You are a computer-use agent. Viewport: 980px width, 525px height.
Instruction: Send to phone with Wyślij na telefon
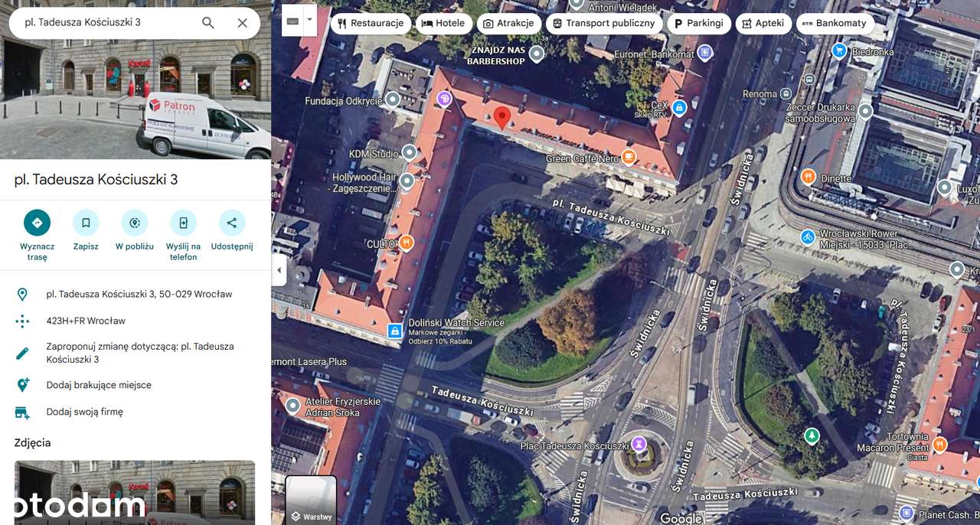click(183, 223)
